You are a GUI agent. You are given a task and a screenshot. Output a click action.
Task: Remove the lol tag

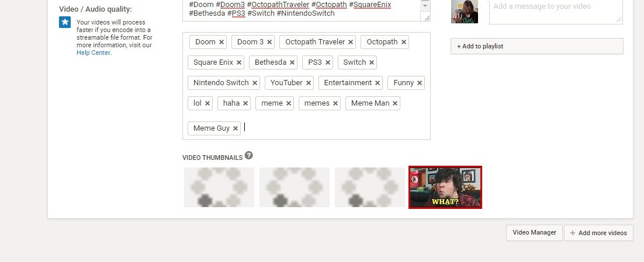pos(207,104)
